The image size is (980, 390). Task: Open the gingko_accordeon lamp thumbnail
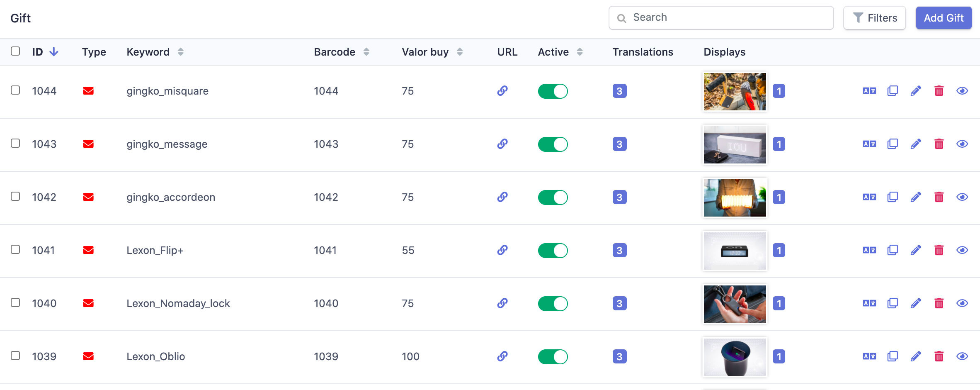[x=735, y=198]
